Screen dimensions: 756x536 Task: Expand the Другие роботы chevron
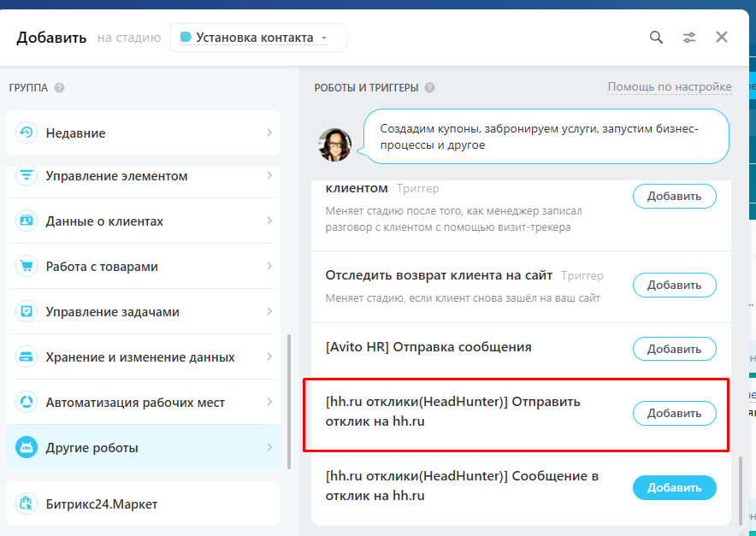[x=269, y=447]
